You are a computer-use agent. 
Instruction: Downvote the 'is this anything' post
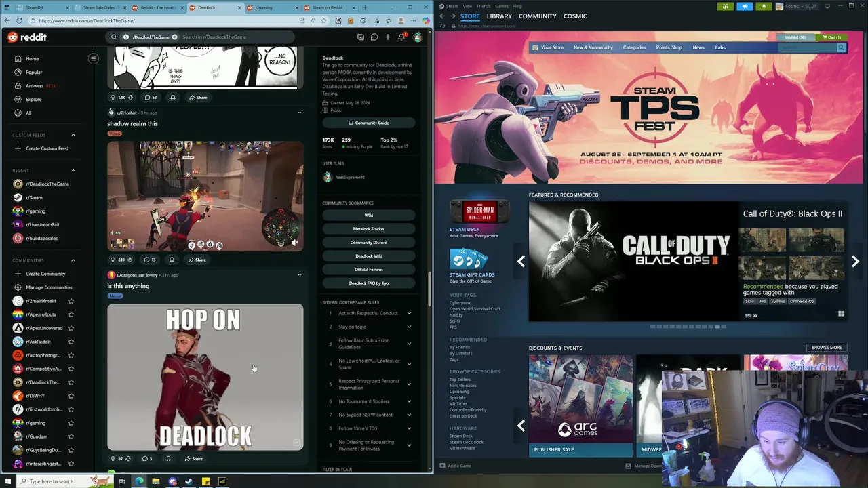tap(128, 459)
